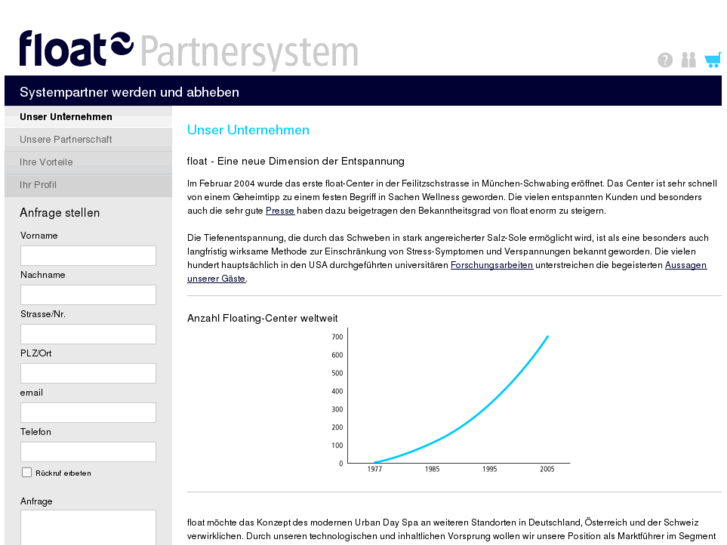The image size is (727, 545).
Task: Focus the email input field
Action: pos(88,412)
